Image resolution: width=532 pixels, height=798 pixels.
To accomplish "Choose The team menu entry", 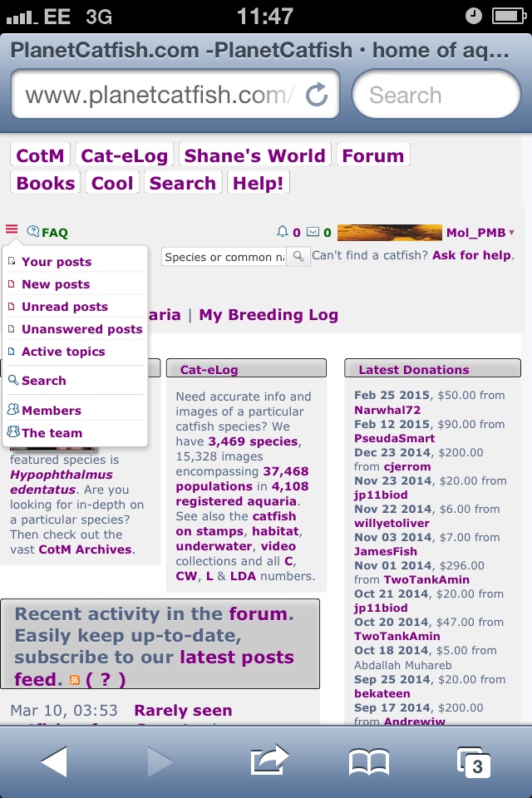I will tap(52, 432).
